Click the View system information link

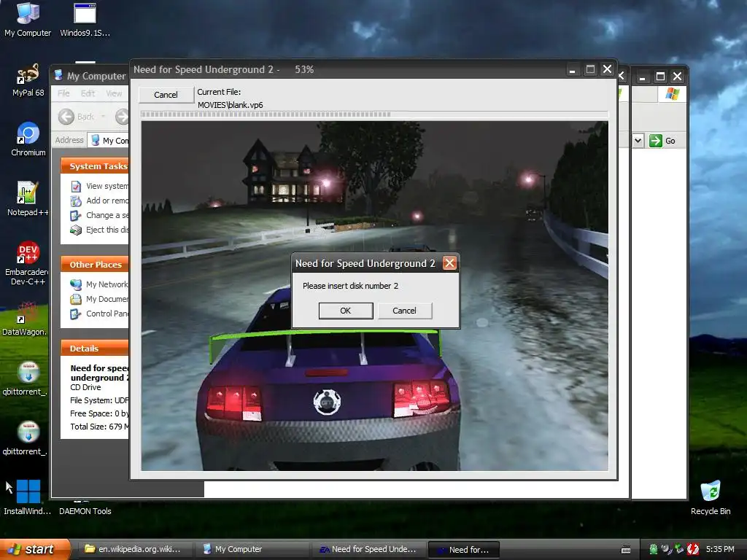(x=107, y=186)
